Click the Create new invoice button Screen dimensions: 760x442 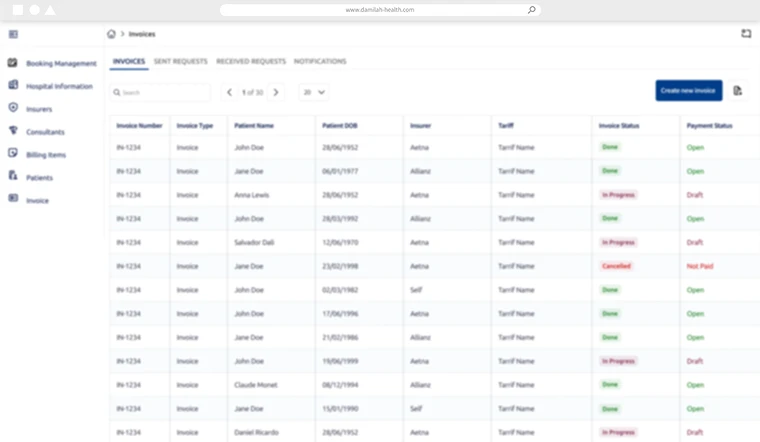pos(688,91)
